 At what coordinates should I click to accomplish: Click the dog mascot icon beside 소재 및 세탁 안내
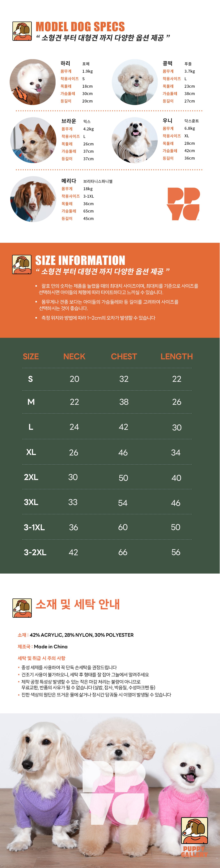(x=22, y=608)
